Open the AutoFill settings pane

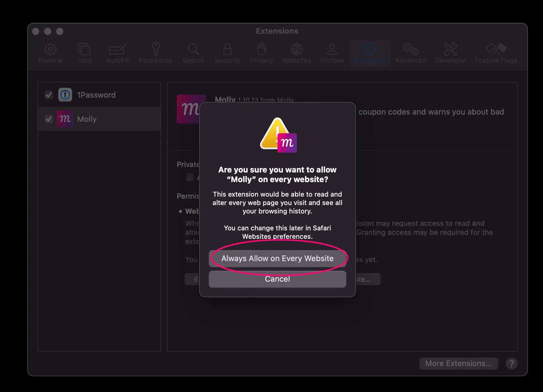118,53
